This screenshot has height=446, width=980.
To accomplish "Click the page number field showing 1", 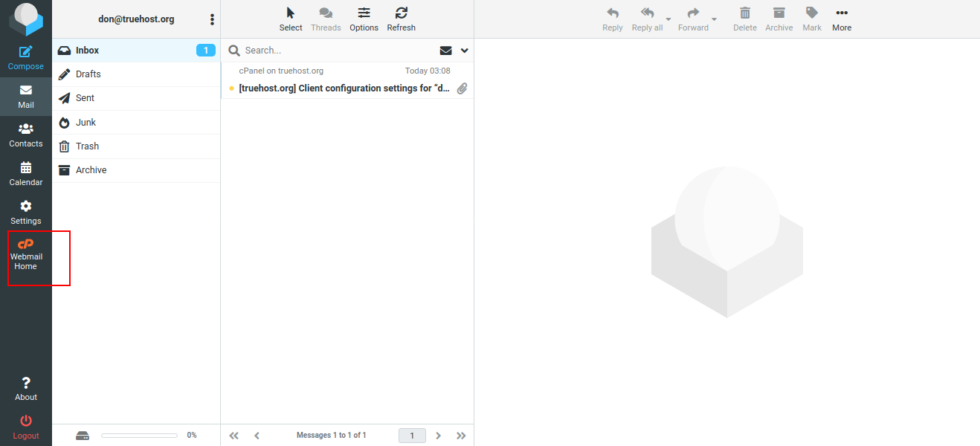I will click(x=412, y=436).
